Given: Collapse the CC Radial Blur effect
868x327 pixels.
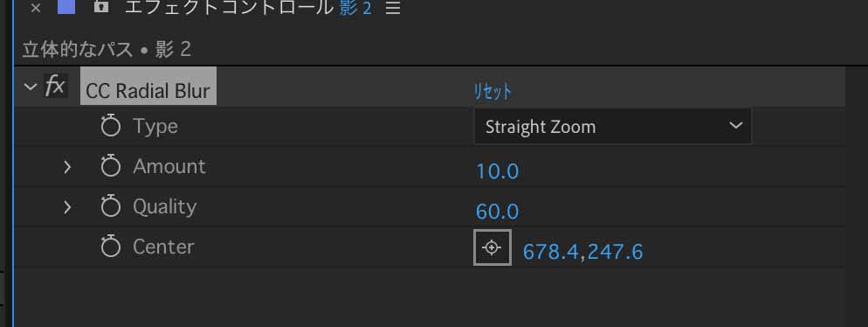Looking at the screenshot, I should (31, 87).
